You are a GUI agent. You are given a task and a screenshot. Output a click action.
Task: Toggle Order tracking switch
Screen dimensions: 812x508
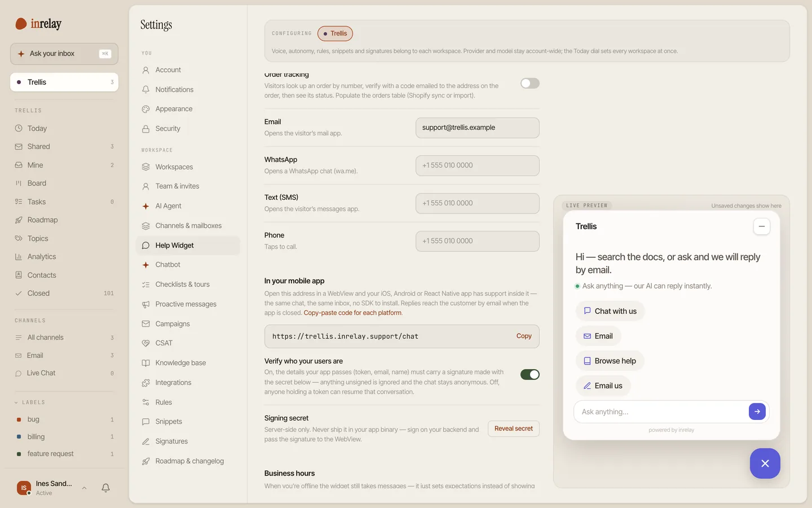point(529,84)
